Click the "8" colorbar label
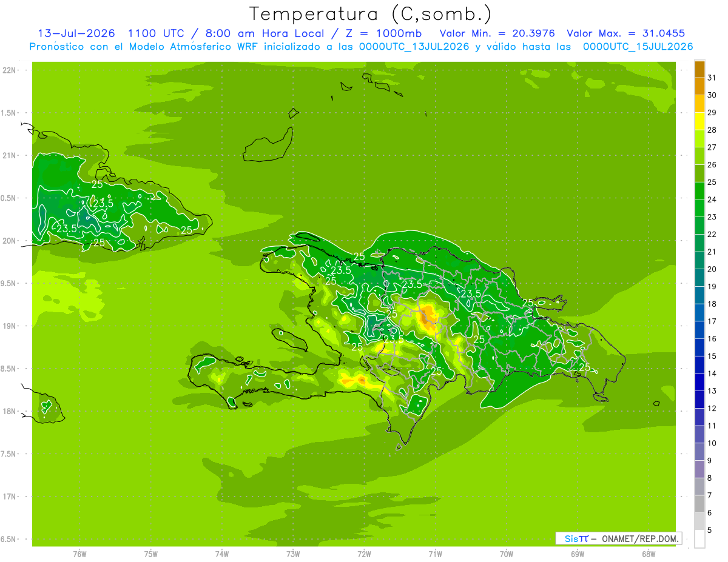This screenshot has height=562, width=728. 710,478
